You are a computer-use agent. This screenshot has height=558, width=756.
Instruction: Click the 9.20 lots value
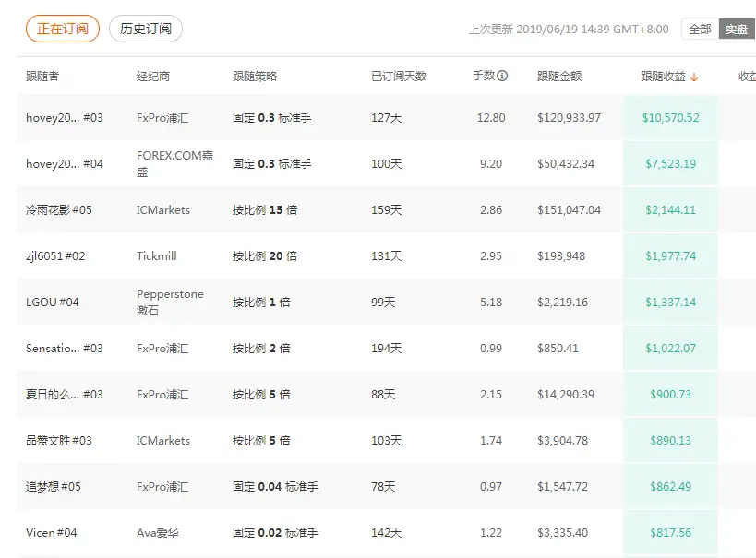pos(491,164)
